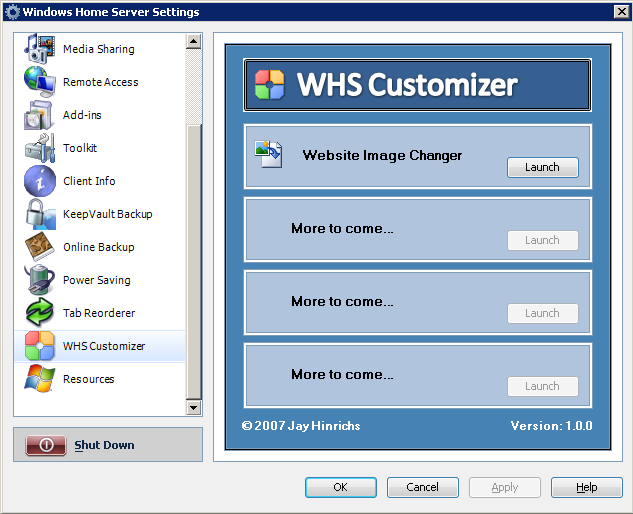Screen dimensions: 633x514
Task: Click the Cancel button
Action: 423,487
